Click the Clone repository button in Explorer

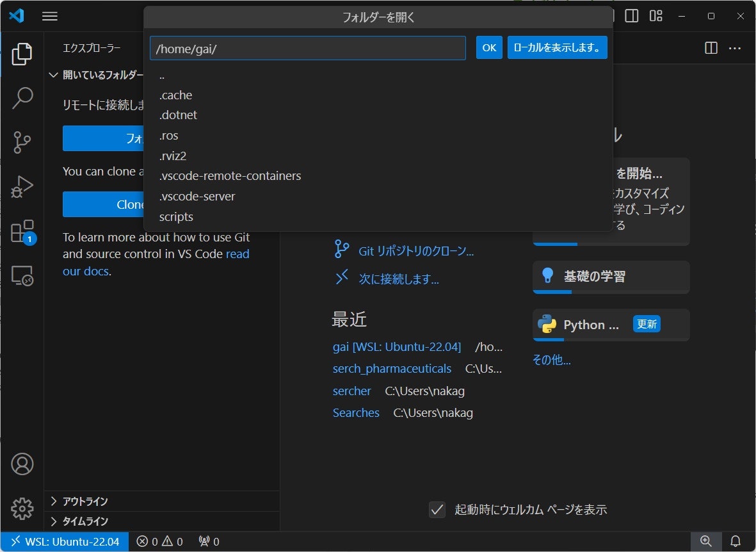103,204
